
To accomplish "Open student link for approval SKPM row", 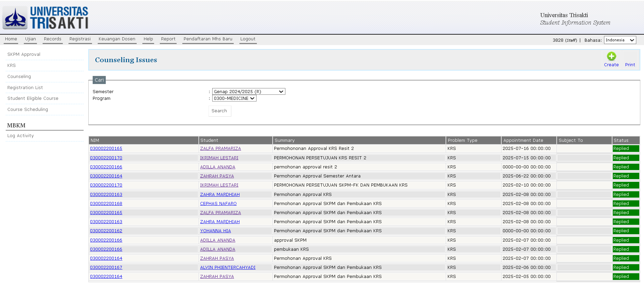I will [218, 240].
